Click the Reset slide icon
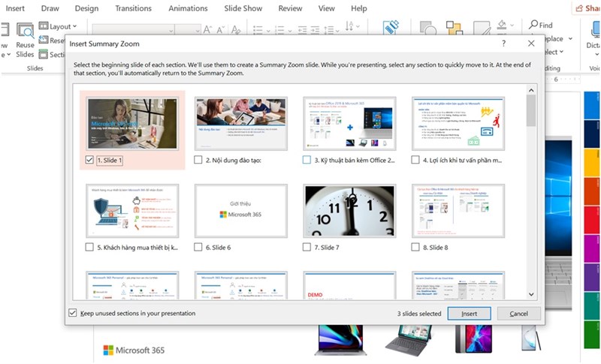 [x=44, y=40]
